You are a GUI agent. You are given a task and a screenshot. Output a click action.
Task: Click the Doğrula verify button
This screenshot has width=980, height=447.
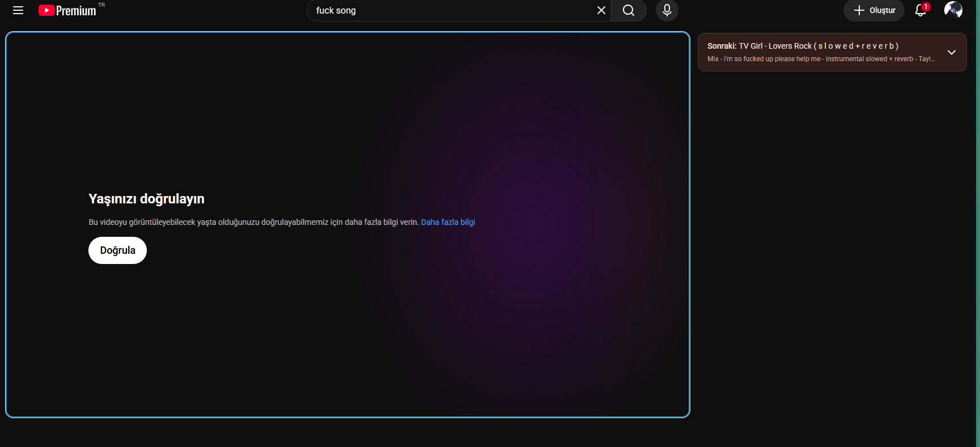click(117, 250)
